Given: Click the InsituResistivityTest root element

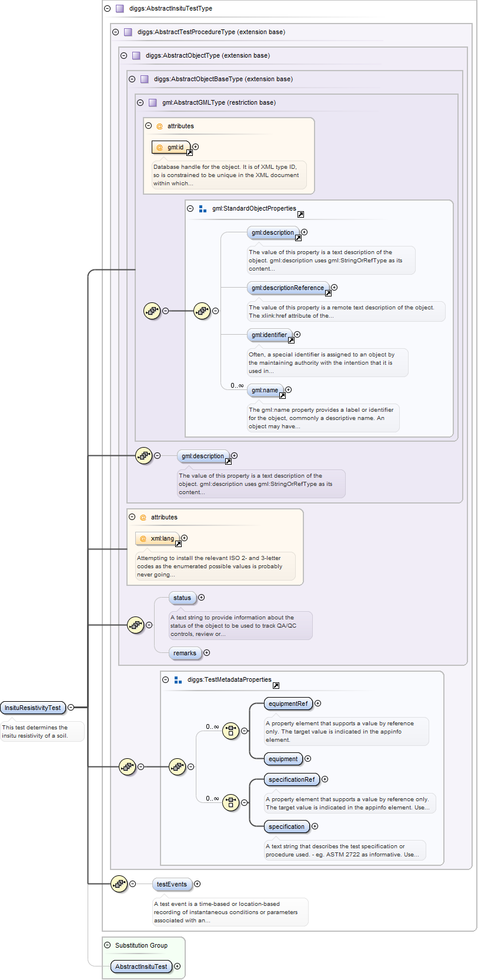Looking at the screenshot, I should (x=33, y=708).
